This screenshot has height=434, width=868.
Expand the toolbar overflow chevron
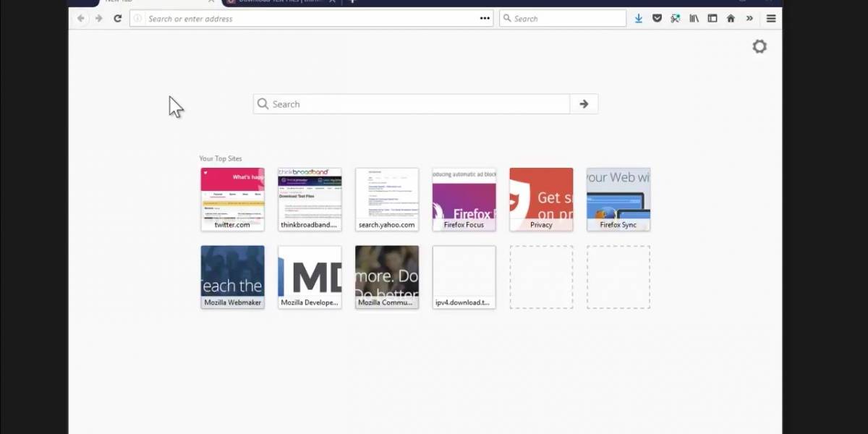tap(749, 19)
